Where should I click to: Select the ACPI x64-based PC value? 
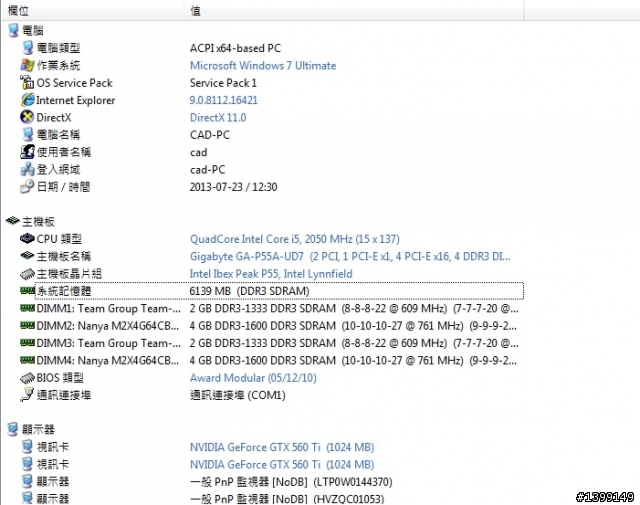[x=235, y=48]
